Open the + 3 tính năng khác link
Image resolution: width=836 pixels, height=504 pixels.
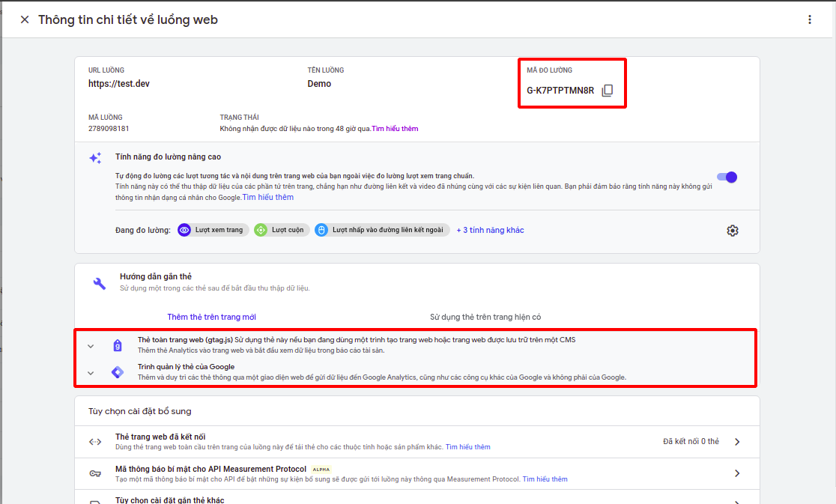click(490, 230)
